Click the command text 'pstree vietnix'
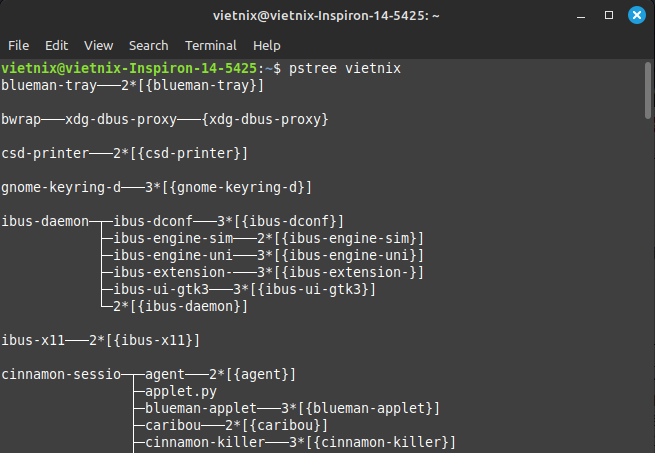This screenshot has height=453, width=655. [345, 68]
